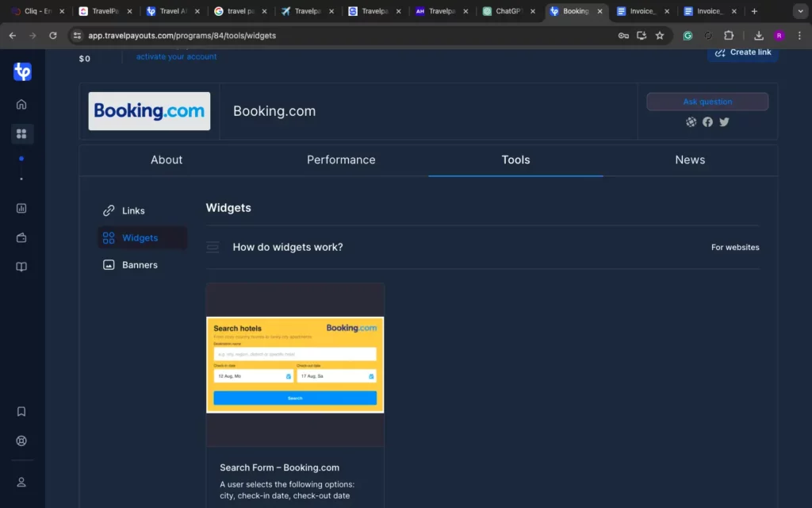Click the install app icon in address bar

641,35
